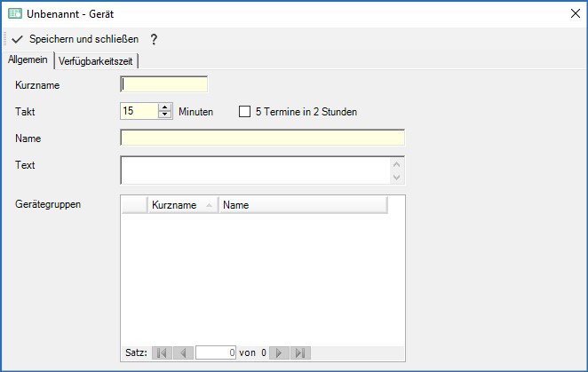Click the application icon in title bar
The image size is (588, 372).
coord(14,14)
